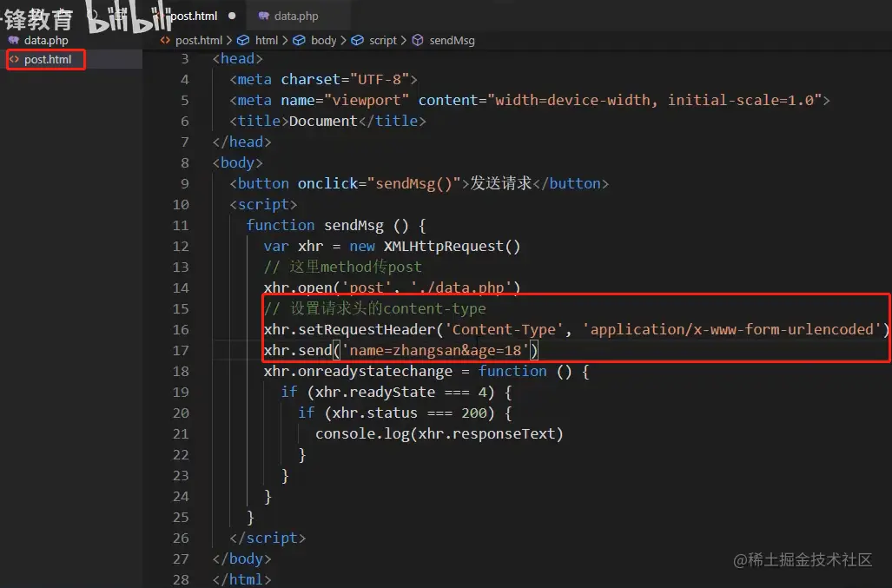892x588 pixels.
Task: Click the "width=device-width, initial-scale=1.0" content value
Action: [654, 101]
